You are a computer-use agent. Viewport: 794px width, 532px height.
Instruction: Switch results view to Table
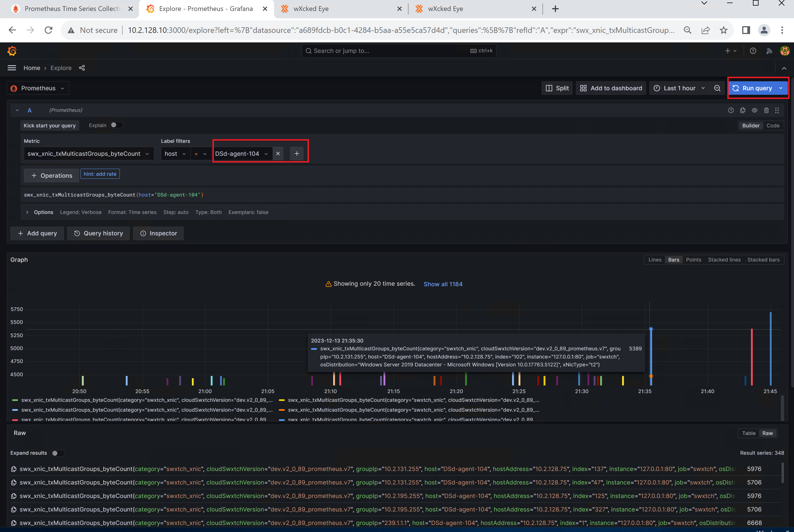748,433
